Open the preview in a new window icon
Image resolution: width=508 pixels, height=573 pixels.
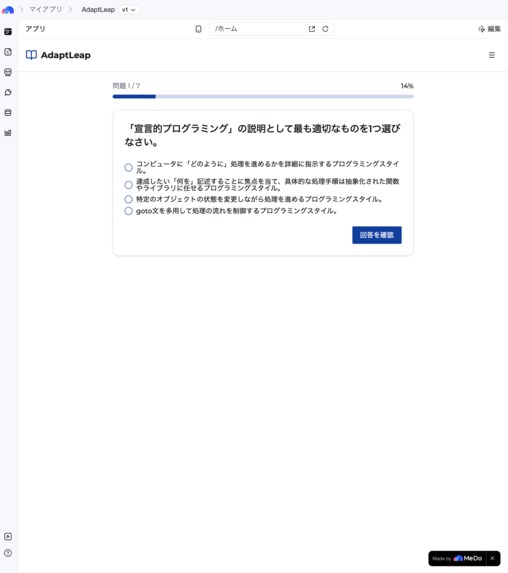pyautogui.click(x=312, y=29)
